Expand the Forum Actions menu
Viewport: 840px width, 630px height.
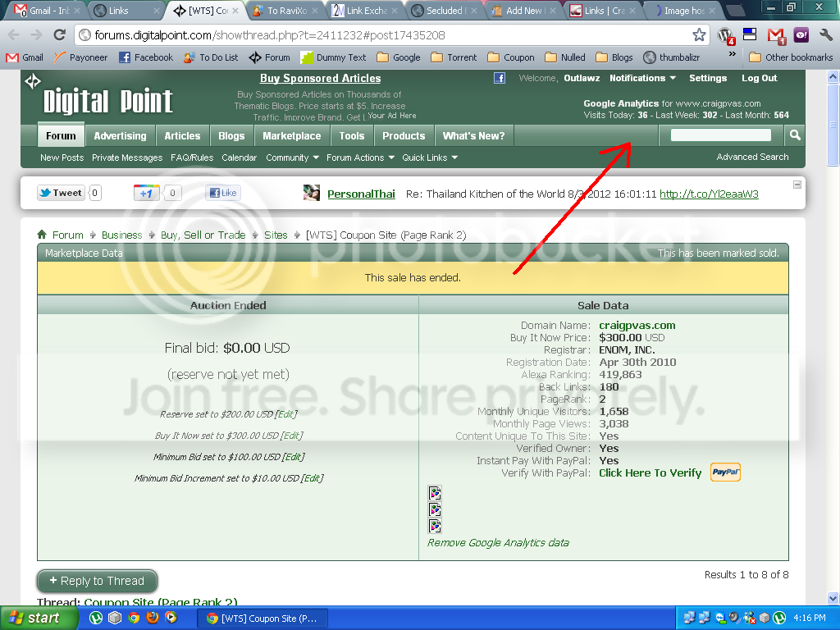(x=361, y=157)
